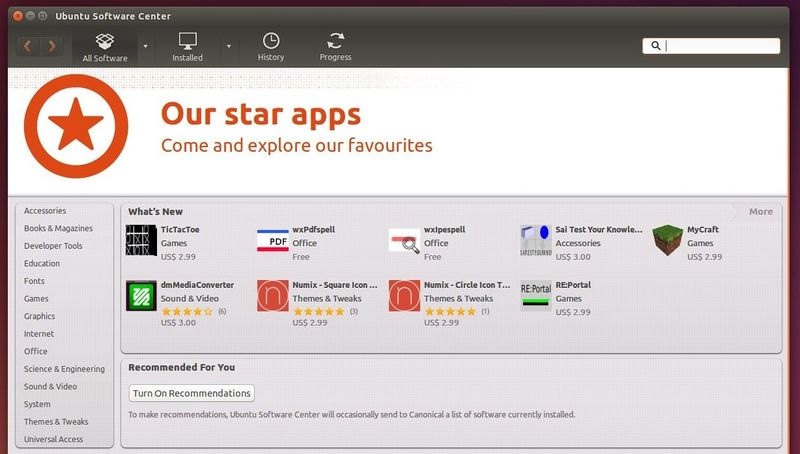Click into the search field

(711, 46)
